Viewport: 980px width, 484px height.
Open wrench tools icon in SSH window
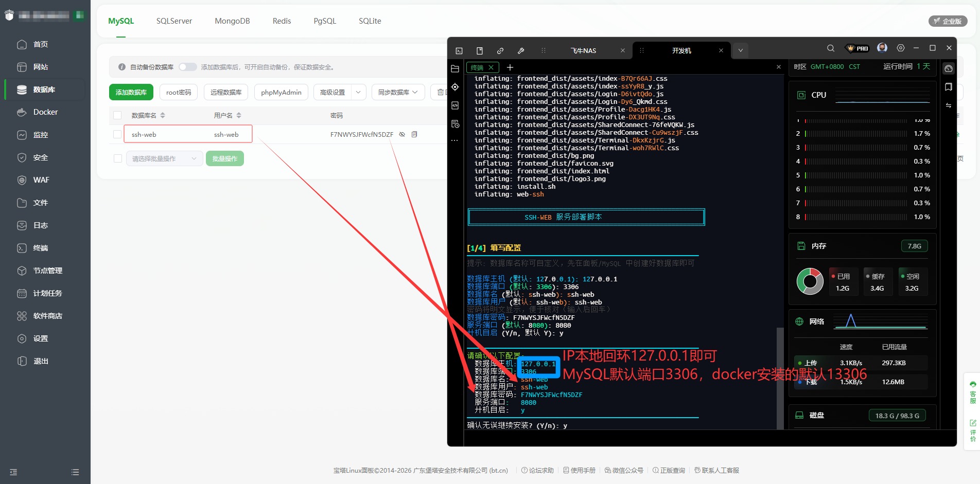click(521, 50)
